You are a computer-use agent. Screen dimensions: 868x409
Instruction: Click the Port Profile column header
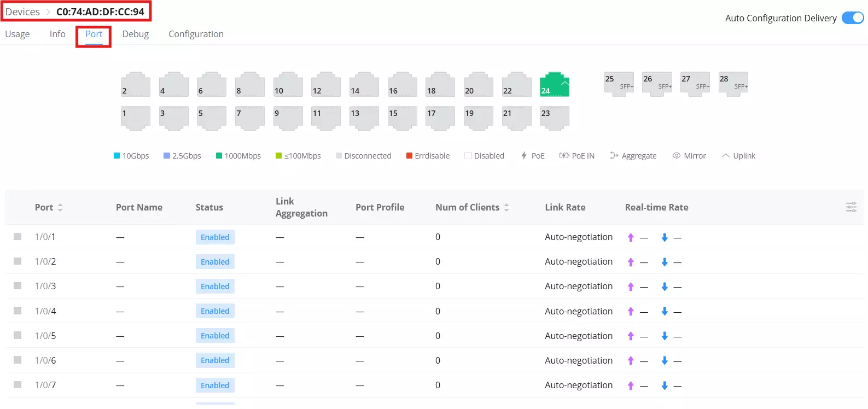[x=380, y=207]
